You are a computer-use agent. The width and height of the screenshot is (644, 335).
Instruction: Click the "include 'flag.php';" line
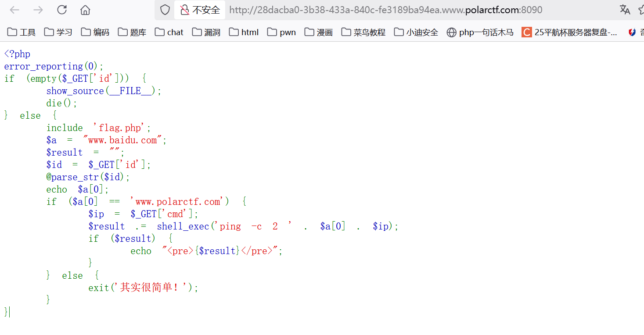tap(99, 128)
